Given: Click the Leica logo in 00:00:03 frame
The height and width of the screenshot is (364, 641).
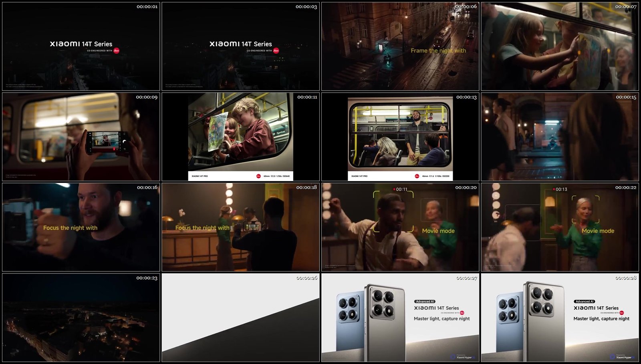Looking at the screenshot, I should click(276, 50).
